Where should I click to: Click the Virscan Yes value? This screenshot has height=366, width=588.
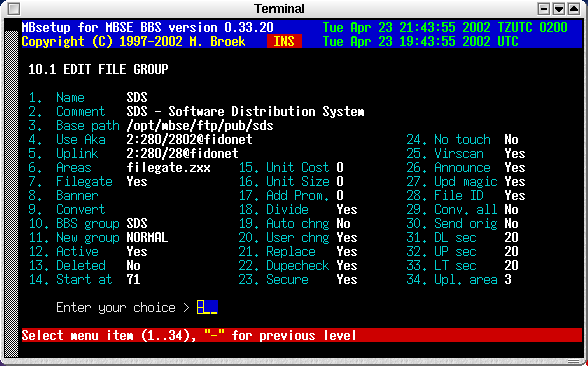tap(514, 154)
